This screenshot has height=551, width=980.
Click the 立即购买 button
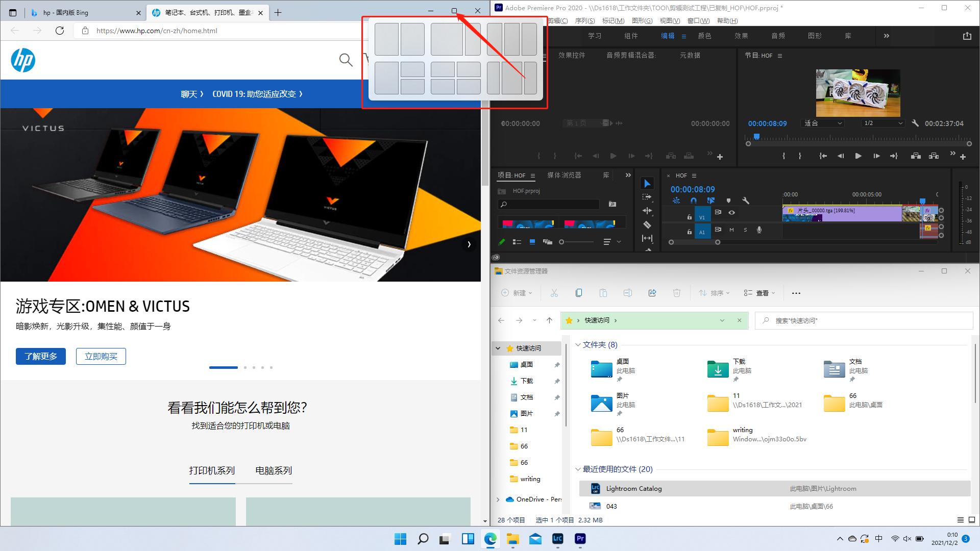tap(101, 356)
